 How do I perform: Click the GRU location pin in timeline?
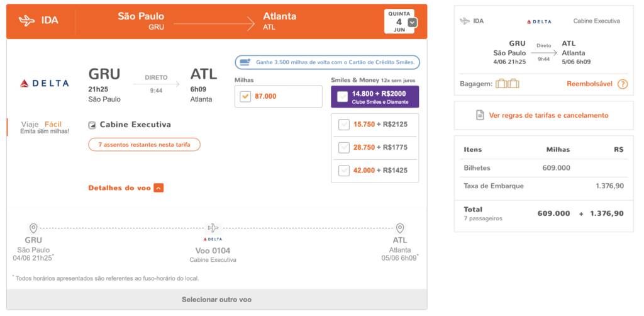pos(33,228)
